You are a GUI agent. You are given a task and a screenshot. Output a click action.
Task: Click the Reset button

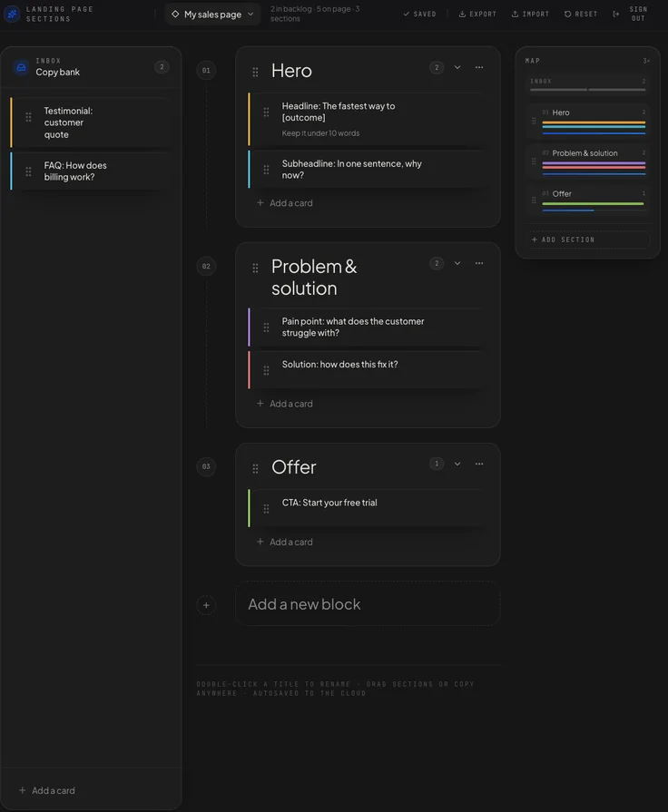pos(581,14)
